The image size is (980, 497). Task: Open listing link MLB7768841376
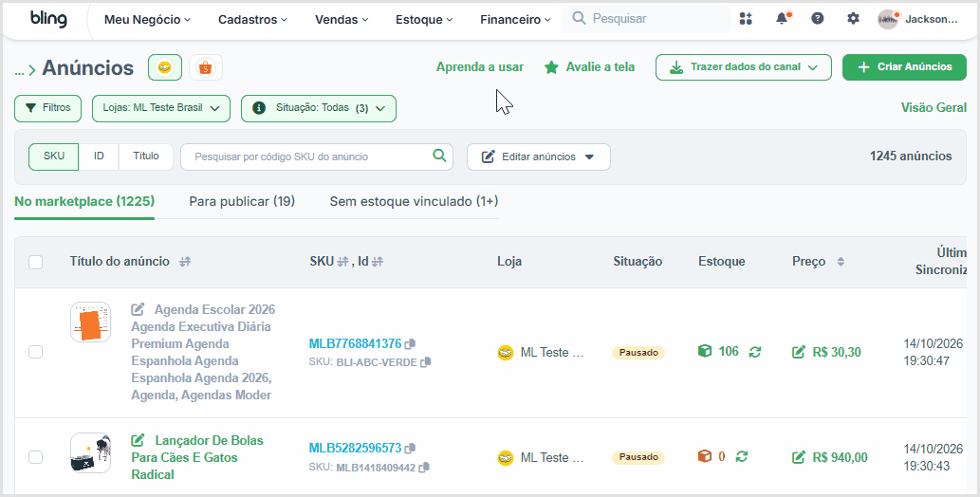pyautogui.click(x=355, y=344)
